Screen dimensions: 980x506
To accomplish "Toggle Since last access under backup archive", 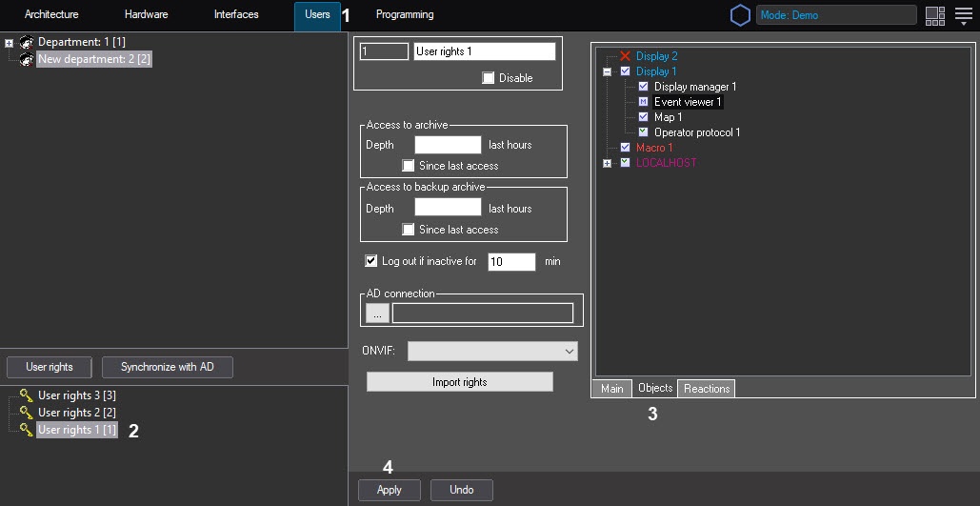I will click(409, 230).
